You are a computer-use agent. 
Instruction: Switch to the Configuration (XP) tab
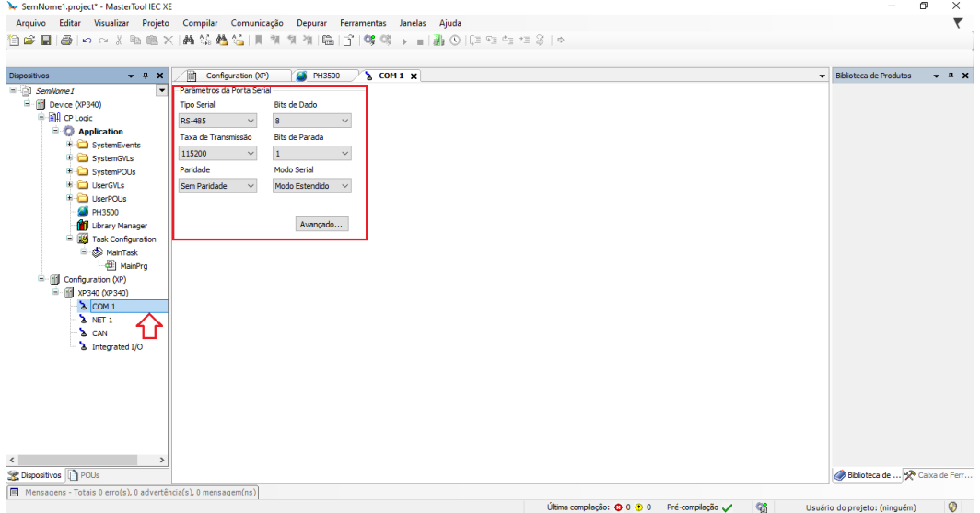pyautogui.click(x=236, y=76)
